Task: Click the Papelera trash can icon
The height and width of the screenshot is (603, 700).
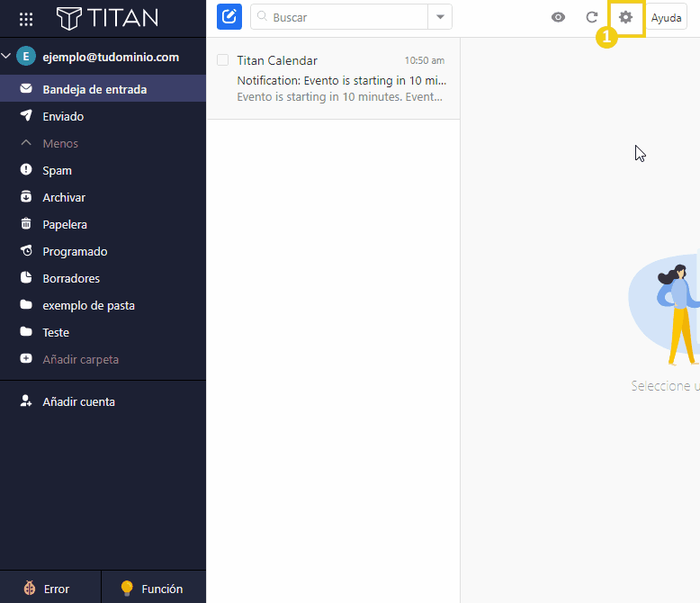Action: point(26,223)
